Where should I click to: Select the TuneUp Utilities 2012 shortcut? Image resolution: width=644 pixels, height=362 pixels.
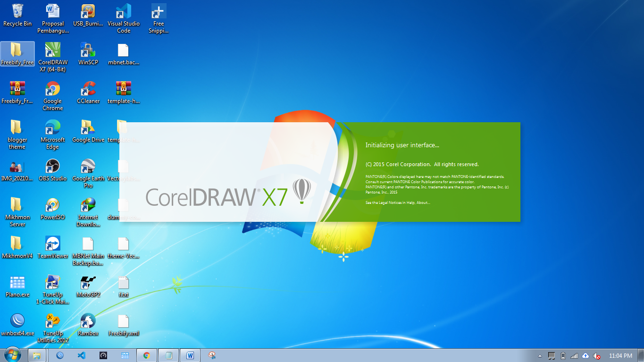point(52,328)
